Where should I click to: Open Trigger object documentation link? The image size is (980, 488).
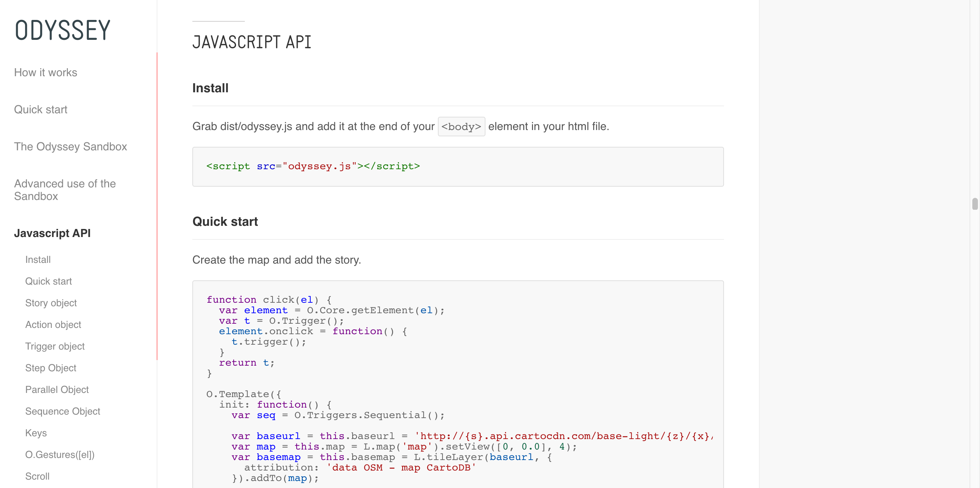(x=55, y=346)
